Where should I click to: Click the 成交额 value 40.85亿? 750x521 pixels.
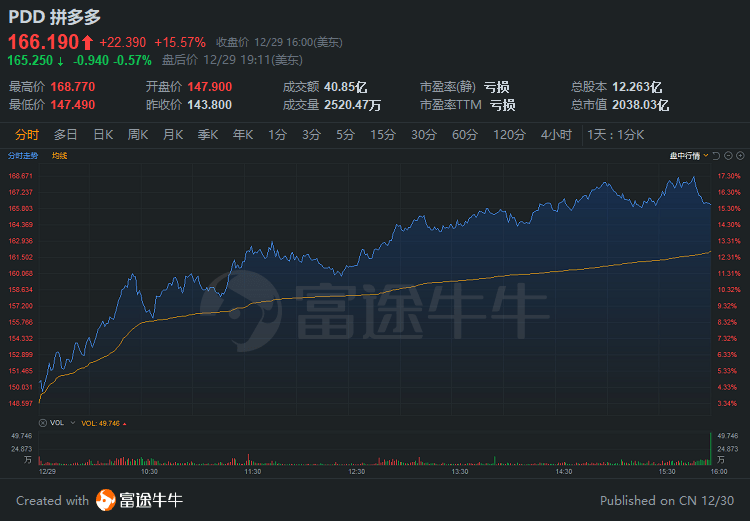click(x=345, y=87)
